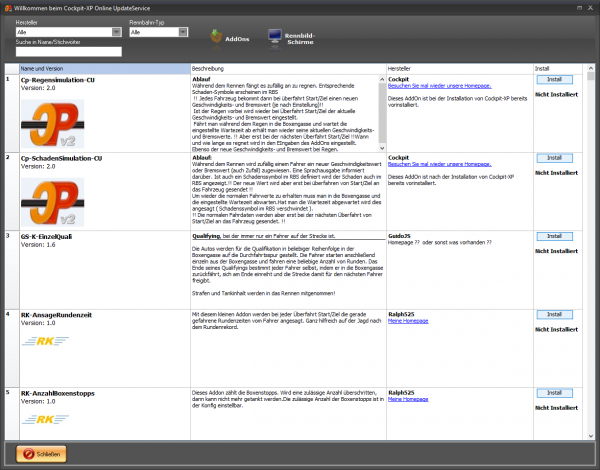This screenshot has width=600, height=470.
Task: Select row header number 3
Action: click(x=12, y=270)
